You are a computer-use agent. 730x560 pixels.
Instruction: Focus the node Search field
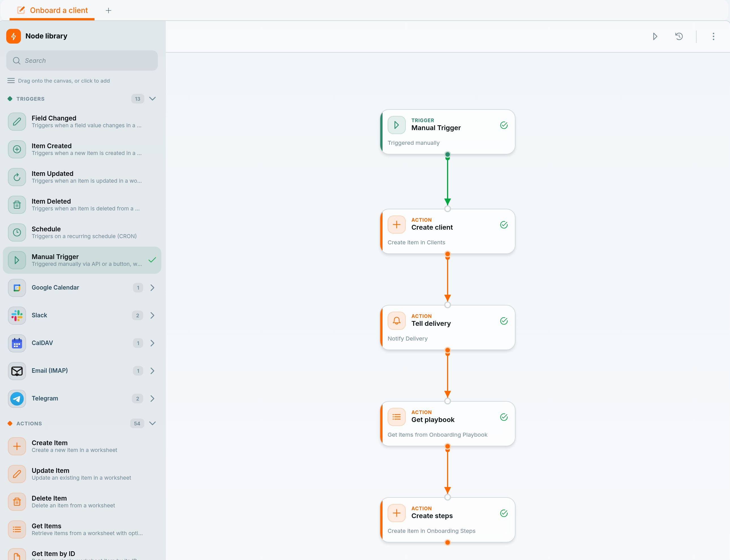[82, 61]
